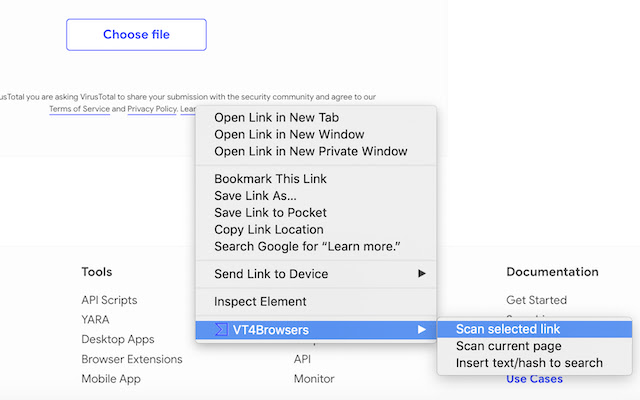Click Inspect Element
640x400 pixels.
coord(260,301)
